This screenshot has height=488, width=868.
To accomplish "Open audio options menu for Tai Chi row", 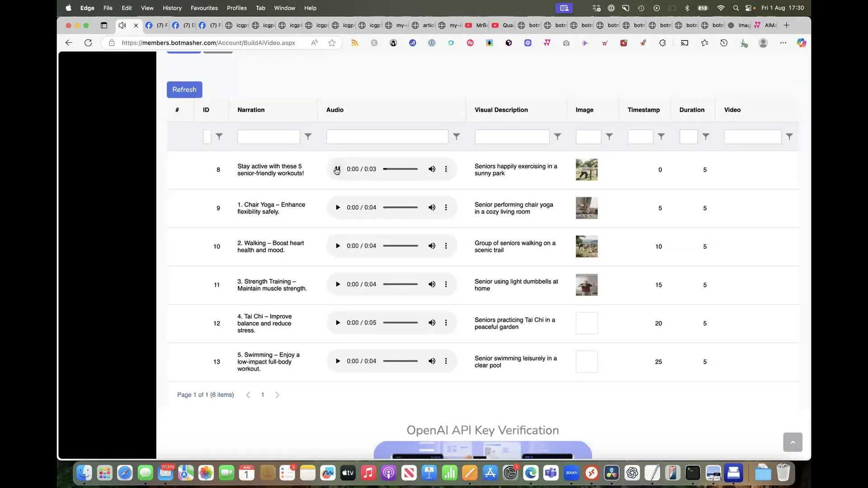I will pos(446,323).
